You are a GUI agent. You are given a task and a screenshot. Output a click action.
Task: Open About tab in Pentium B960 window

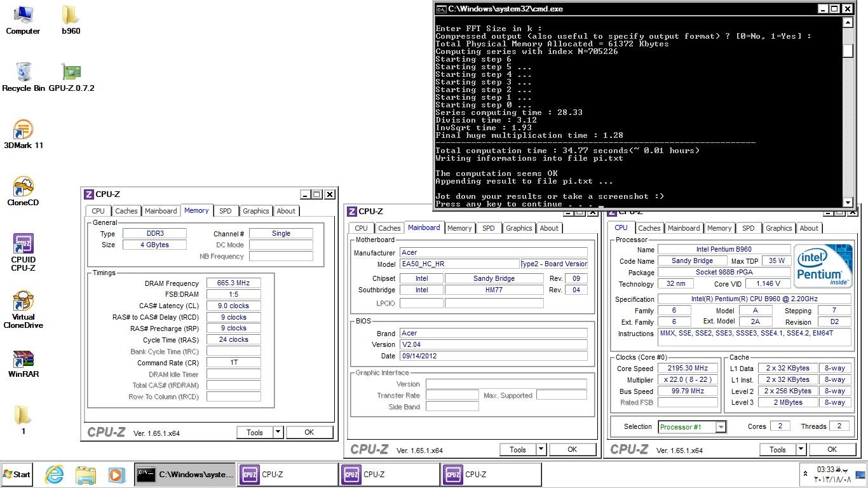coord(809,228)
